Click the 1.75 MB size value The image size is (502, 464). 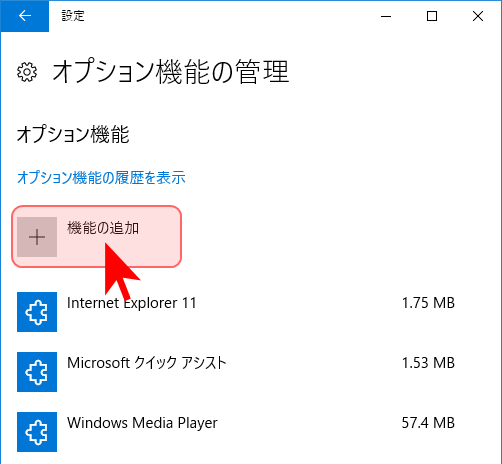tap(428, 303)
